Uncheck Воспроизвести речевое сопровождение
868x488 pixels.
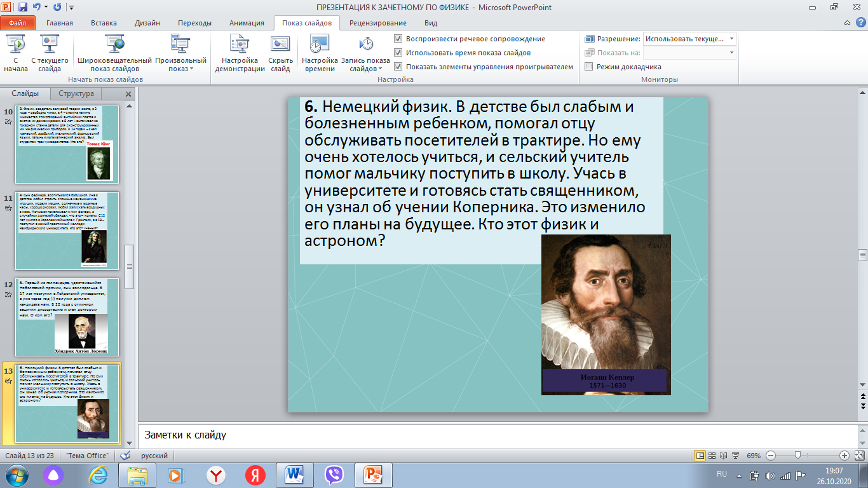tap(398, 39)
